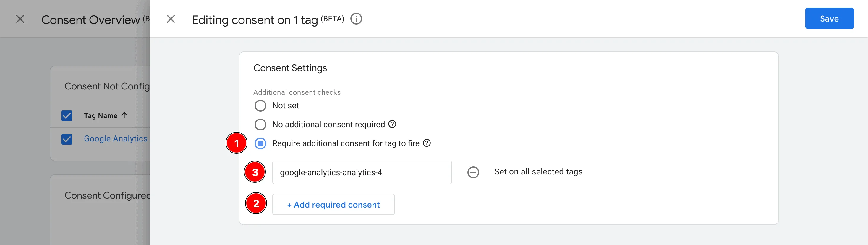Uncheck the Google Analytics tag checkbox
868x245 pixels.
click(67, 139)
